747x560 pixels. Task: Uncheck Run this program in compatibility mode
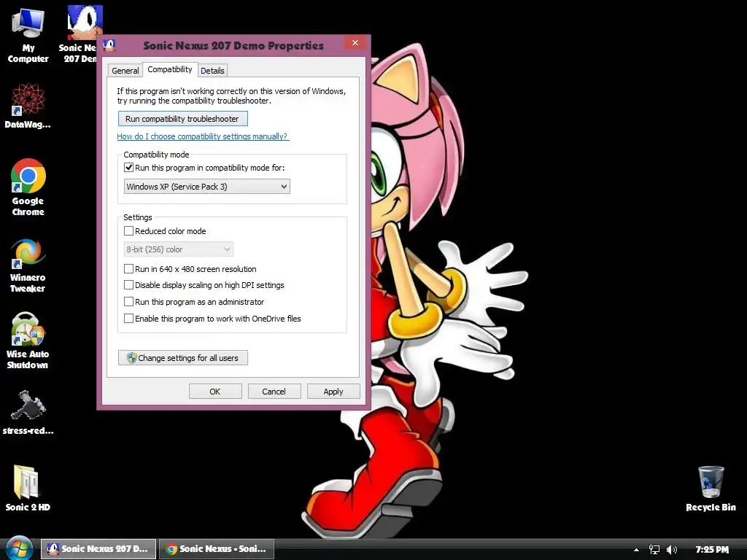coord(128,168)
